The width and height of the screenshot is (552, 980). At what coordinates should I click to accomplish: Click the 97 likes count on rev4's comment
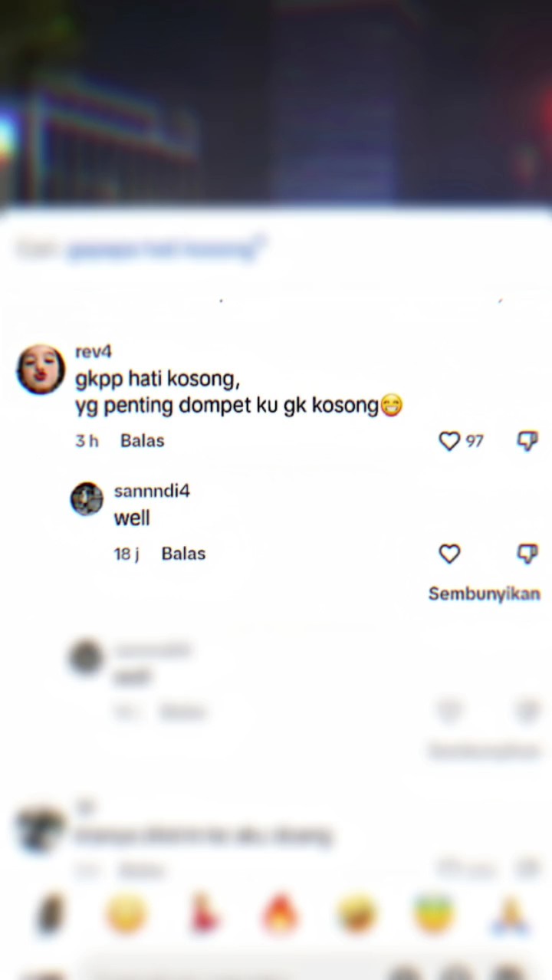pyautogui.click(x=475, y=441)
